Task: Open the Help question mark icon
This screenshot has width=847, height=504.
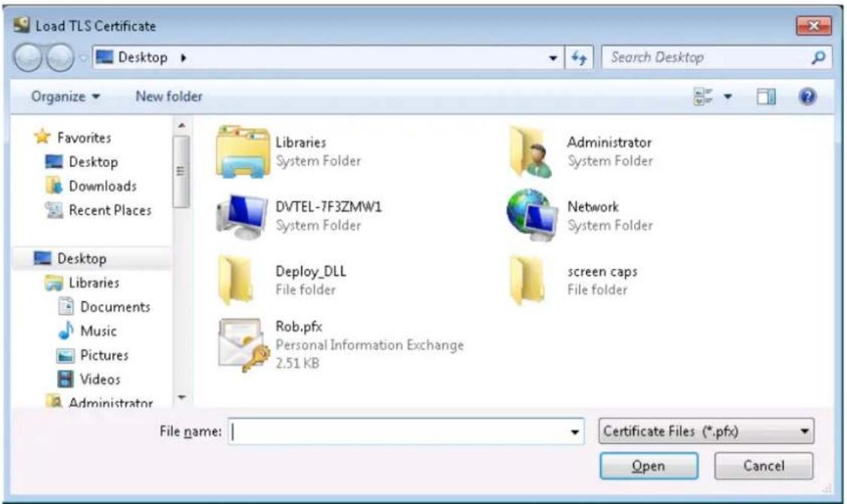Action: click(807, 97)
